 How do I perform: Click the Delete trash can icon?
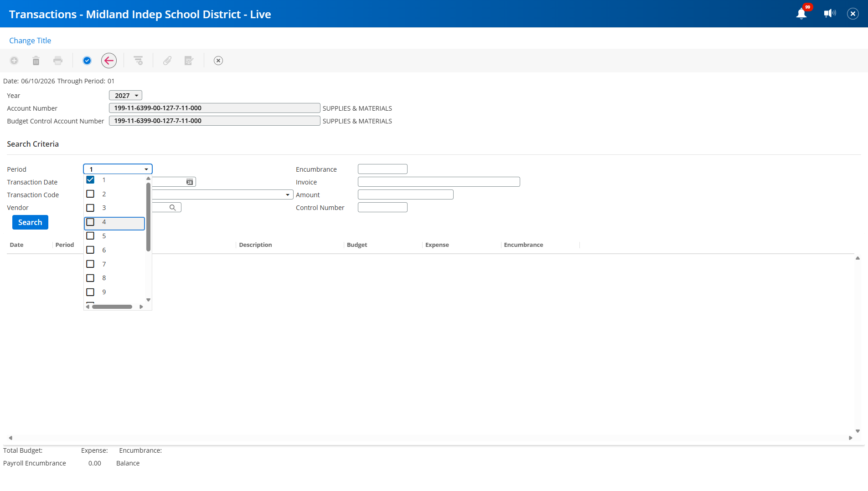36,61
